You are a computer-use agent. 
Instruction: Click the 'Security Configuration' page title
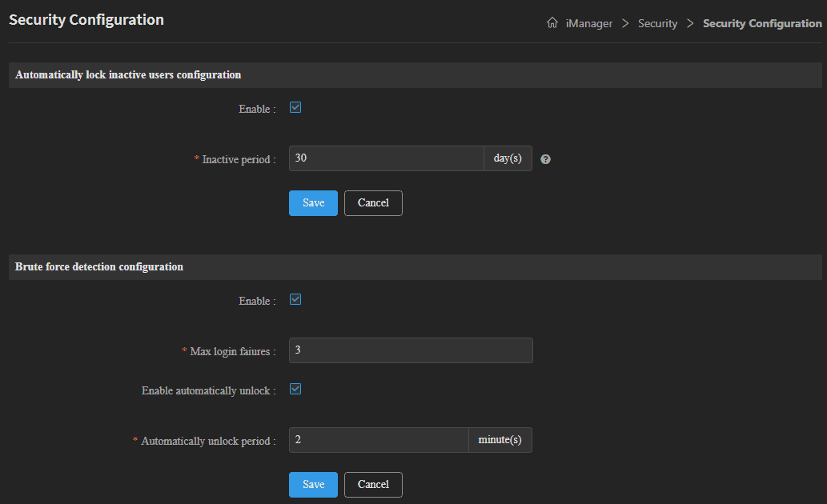click(x=86, y=20)
